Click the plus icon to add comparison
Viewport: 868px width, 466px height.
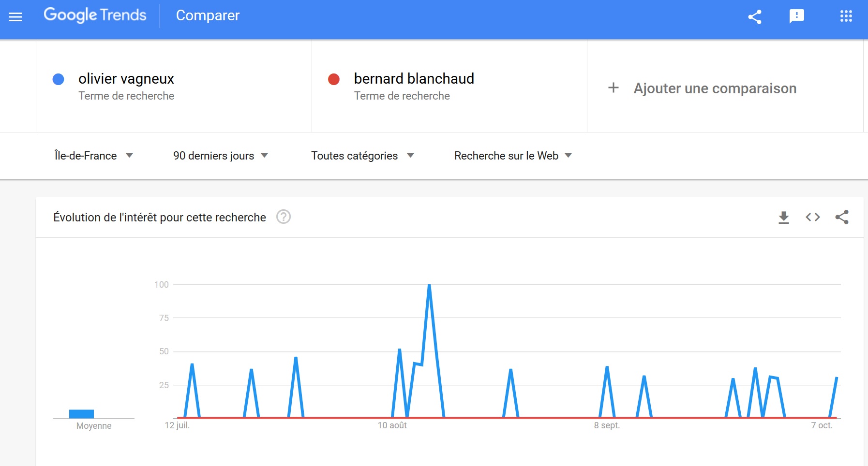tap(614, 88)
